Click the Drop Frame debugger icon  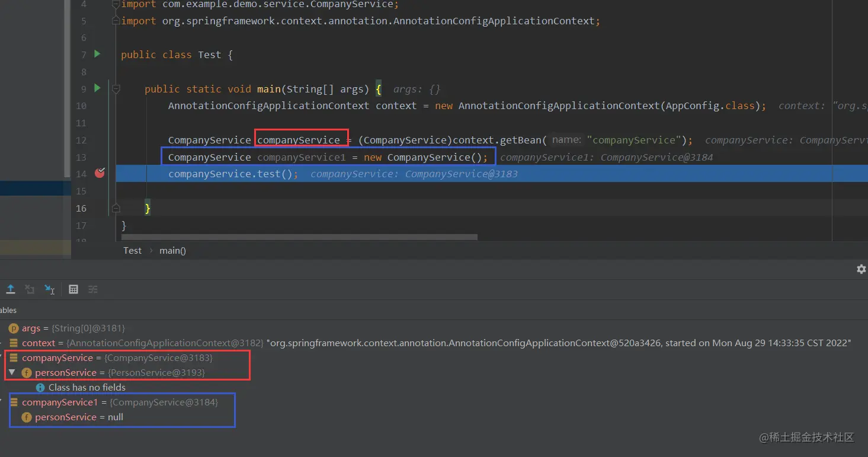point(30,289)
